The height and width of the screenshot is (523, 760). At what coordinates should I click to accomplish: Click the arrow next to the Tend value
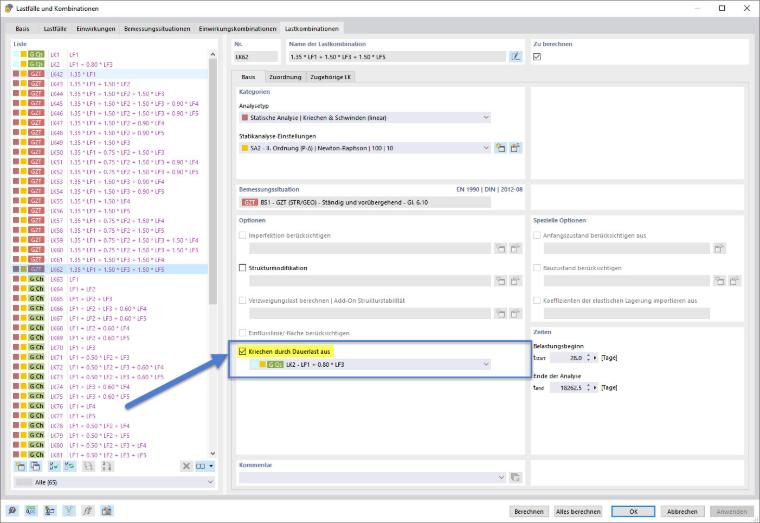[x=596, y=388]
